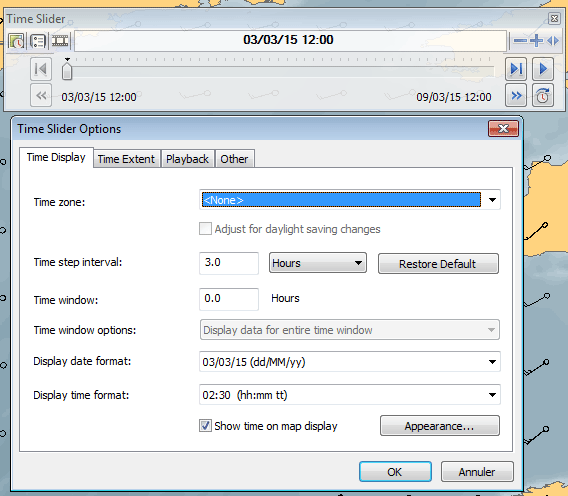Open the Time Slider options icon
Screen dimensions: 568x496
point(38,41)
